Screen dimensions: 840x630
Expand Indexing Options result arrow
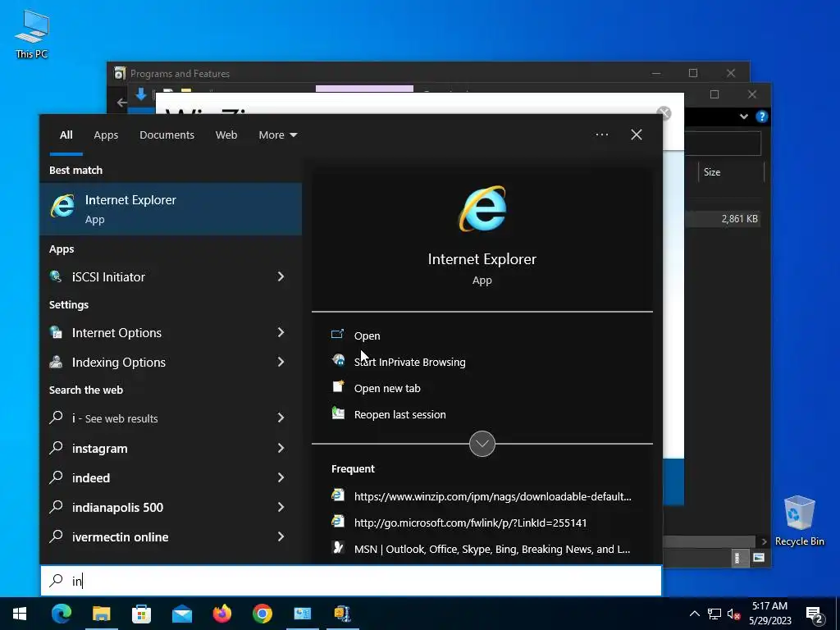click(x=281, y=362)
